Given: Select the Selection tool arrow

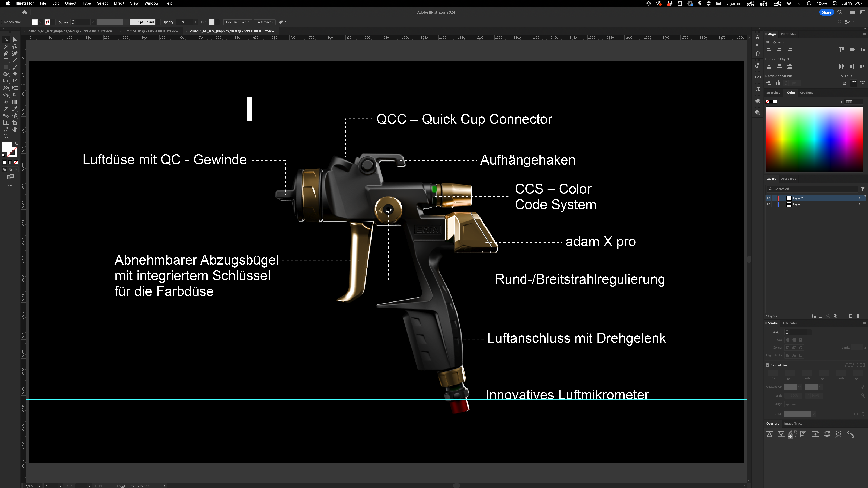Looking at the screenshot, I should point(6,40).
